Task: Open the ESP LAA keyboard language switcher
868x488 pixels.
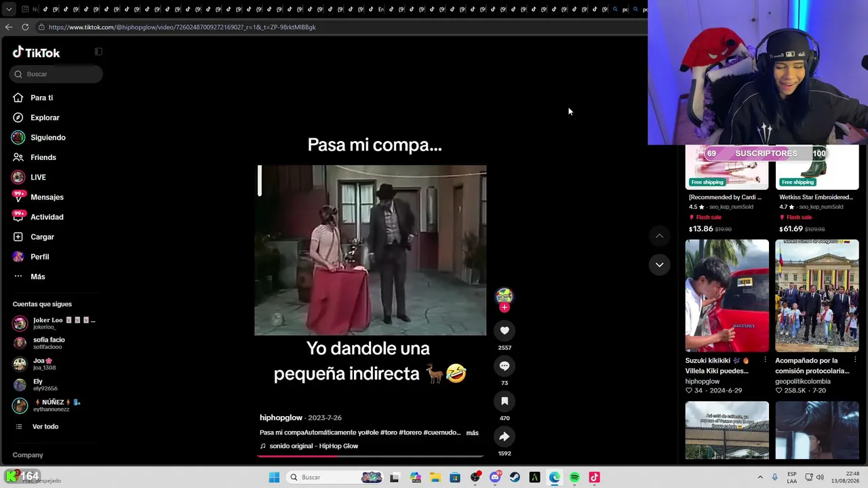Action: click(x=792, y=477)
